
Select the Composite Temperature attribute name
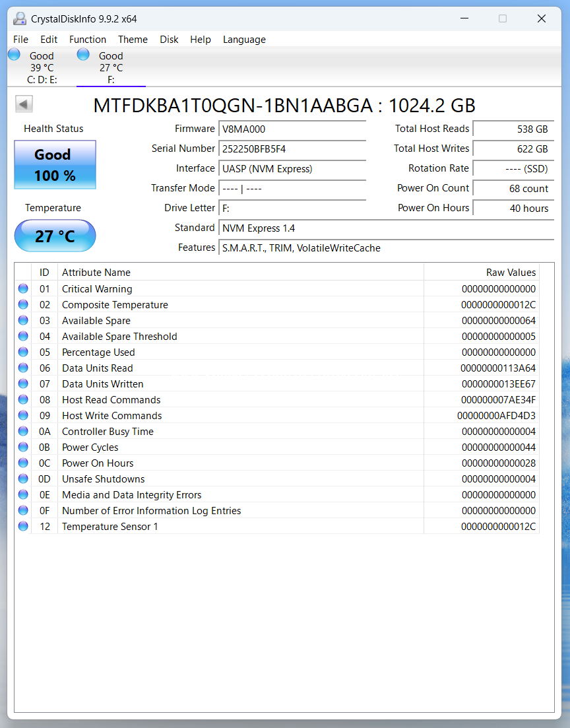(x=115, y=304)
